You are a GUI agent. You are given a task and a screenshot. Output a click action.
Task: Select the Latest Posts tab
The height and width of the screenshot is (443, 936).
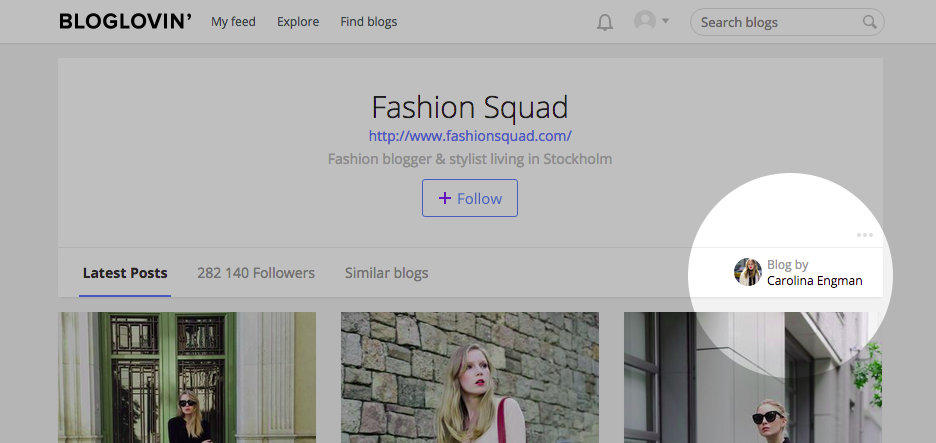[x=125, y=273]
